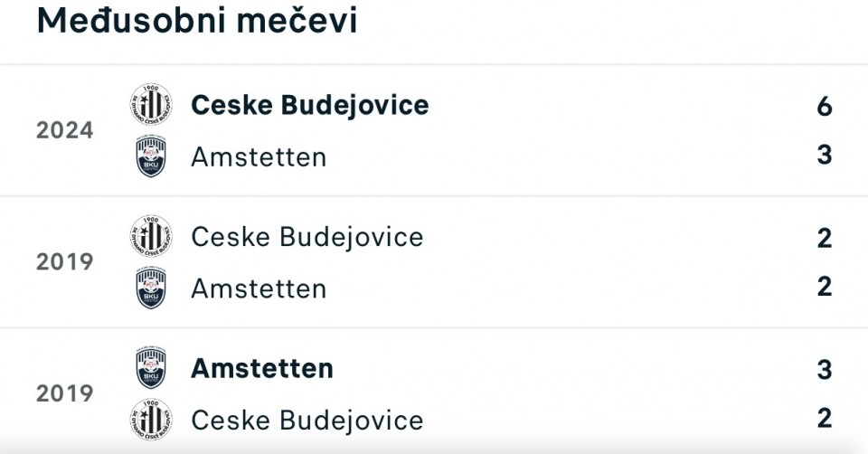
Task: Click Ceske Budejovice's losing score of 2
Action: 824,418
